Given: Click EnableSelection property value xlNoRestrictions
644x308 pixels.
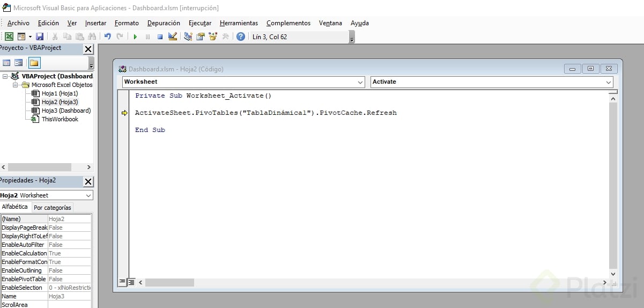Looking at the screenshot, I should pos(70,288).
